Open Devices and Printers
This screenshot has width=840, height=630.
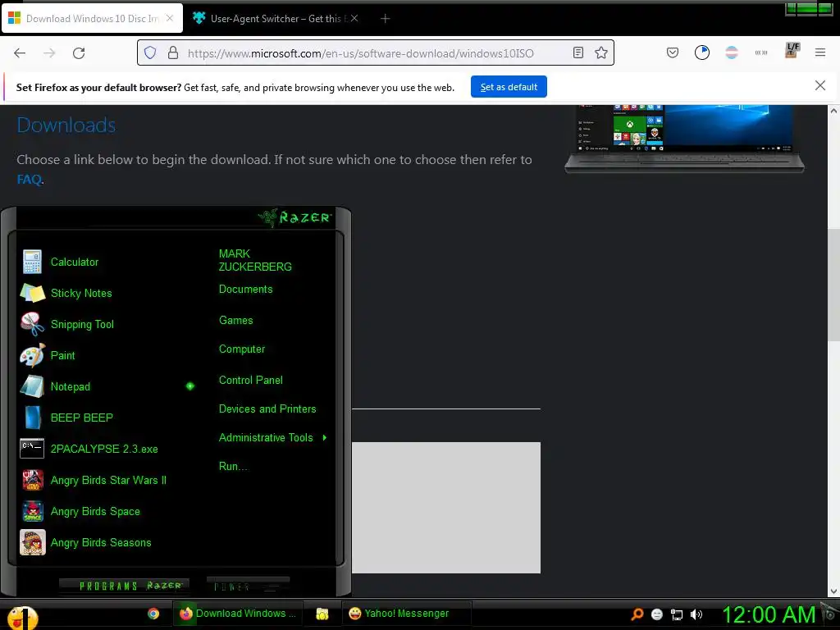click(x=267, y=409)
